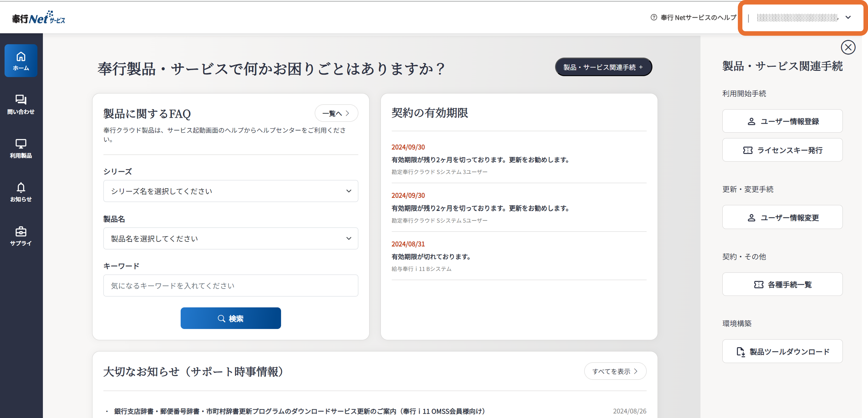
Task: Expand the user account dropdown chevron
Action: [848, 17]
